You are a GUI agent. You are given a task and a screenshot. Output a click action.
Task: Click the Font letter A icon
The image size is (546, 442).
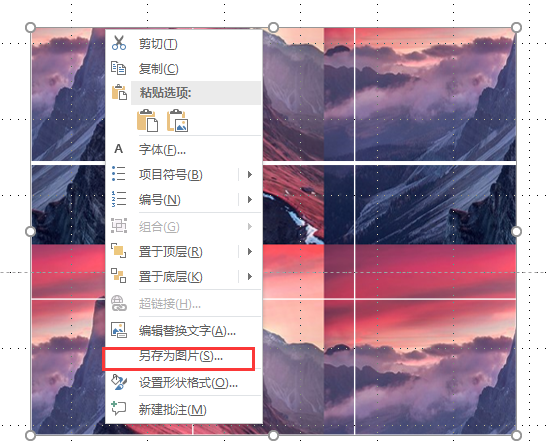click(118, 149)
